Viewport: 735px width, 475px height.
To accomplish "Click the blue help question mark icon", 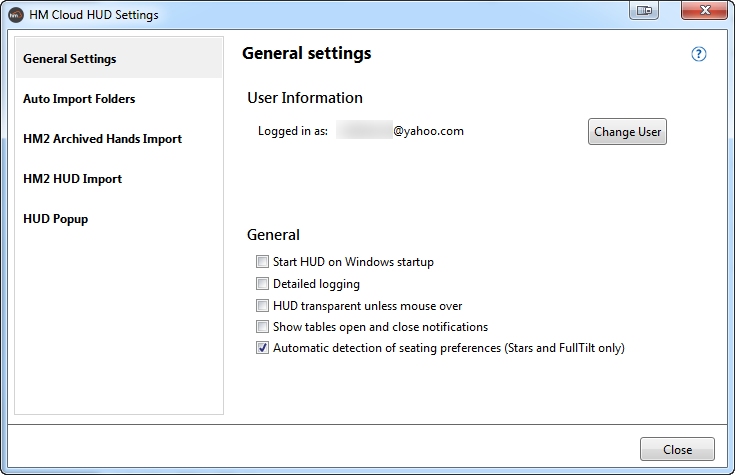I will [699, 54].
